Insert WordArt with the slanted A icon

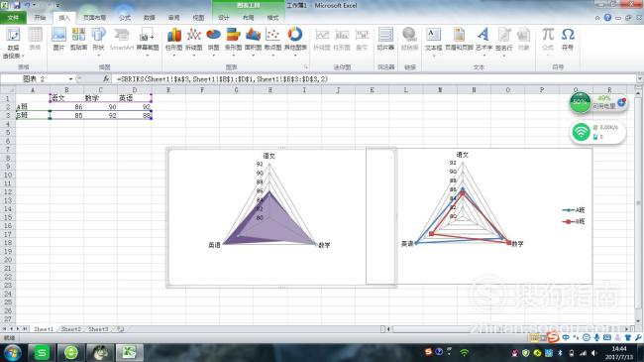coord(483,40)
